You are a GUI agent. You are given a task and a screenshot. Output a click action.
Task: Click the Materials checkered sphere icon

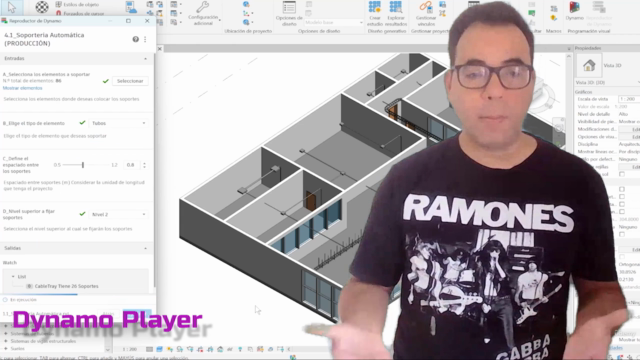pyautogui.click(x=42, y=7)
